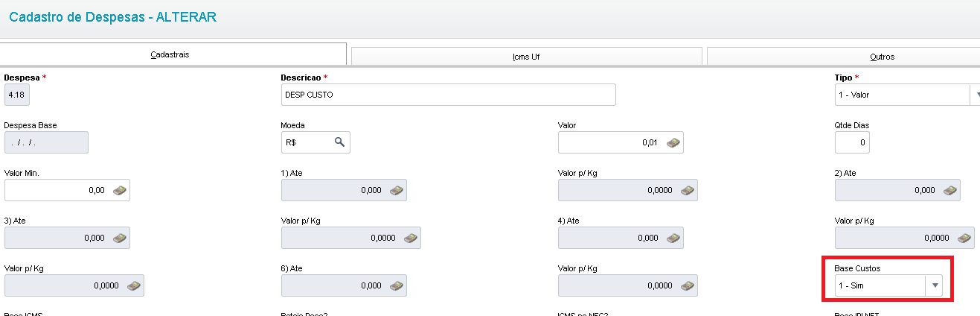Click the Descricao field containing DESP CUSTO
The image size is (980, 316).
pyautogui.click(x=448, y=95)
